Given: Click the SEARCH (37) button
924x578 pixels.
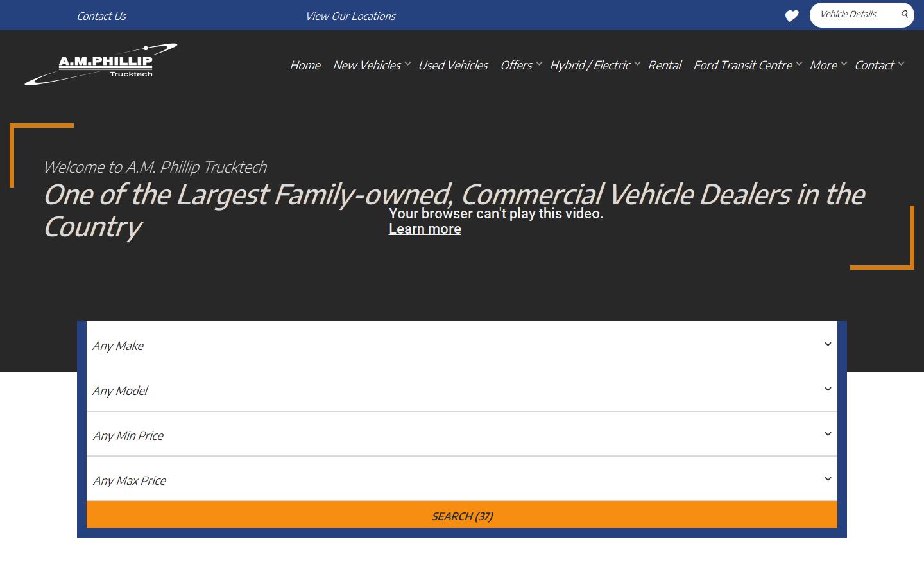Looking at the screenshot, I should point(461,515).
